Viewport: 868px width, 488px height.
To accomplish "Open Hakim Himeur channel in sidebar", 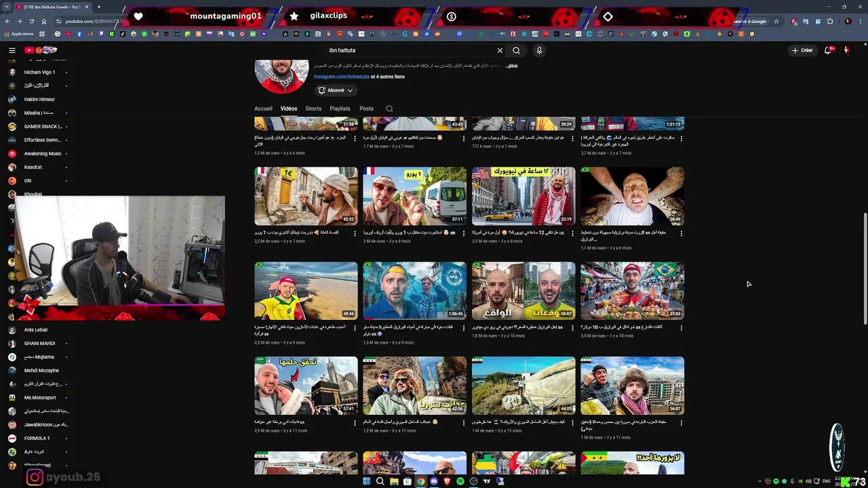I will pyautogui.click(x=38, y=99).
